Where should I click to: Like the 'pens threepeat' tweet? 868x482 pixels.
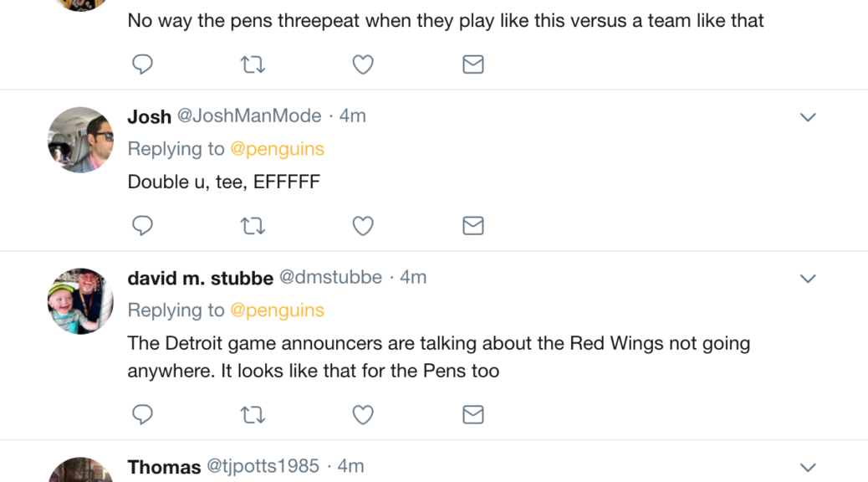point(363,64)
